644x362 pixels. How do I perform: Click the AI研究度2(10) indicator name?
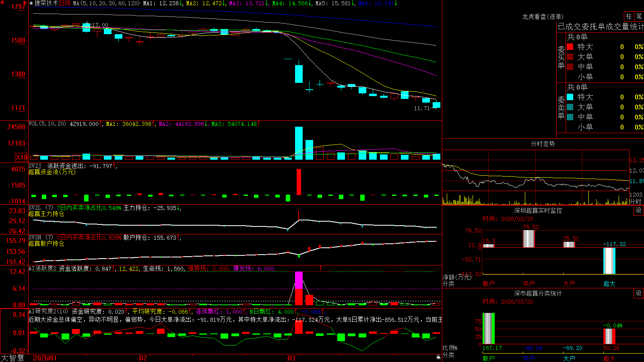click(x=48, y=311)
